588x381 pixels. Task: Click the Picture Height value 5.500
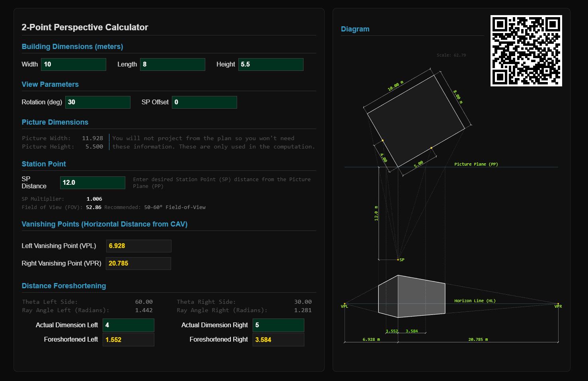pyautogui.click(x=94, y=147)
